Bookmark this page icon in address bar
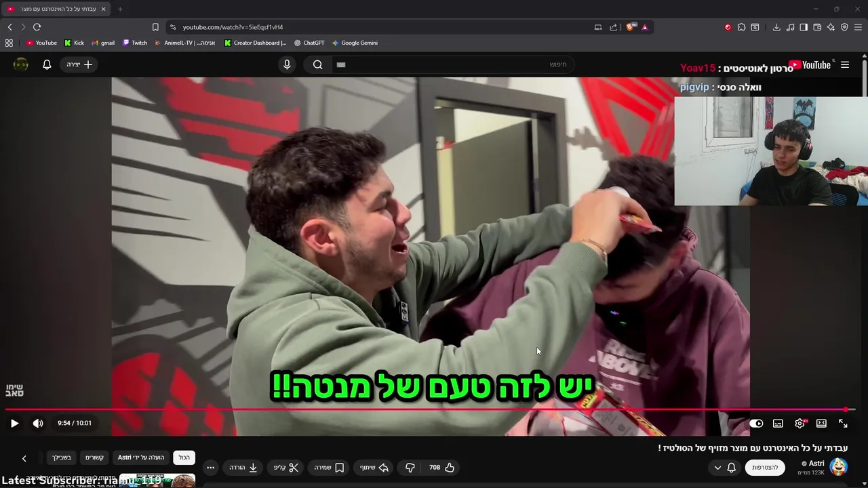 click(x=155, y=27)
